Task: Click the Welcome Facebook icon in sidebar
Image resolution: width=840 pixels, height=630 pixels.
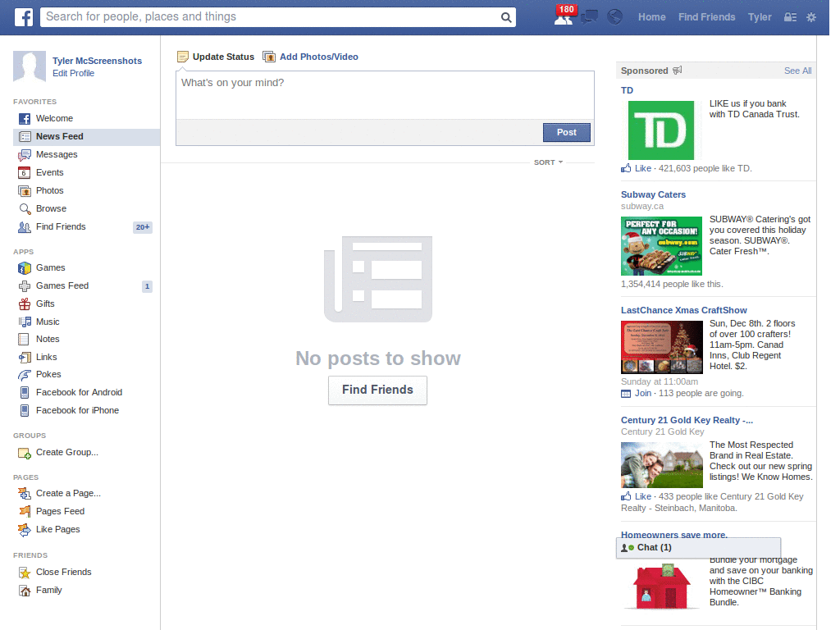Action: coord(25,118)
